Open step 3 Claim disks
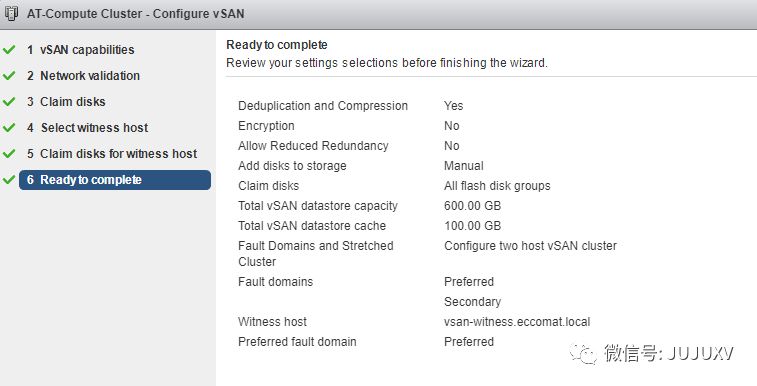The width and height of the screenshot is (757, 386). pos(66,102)
